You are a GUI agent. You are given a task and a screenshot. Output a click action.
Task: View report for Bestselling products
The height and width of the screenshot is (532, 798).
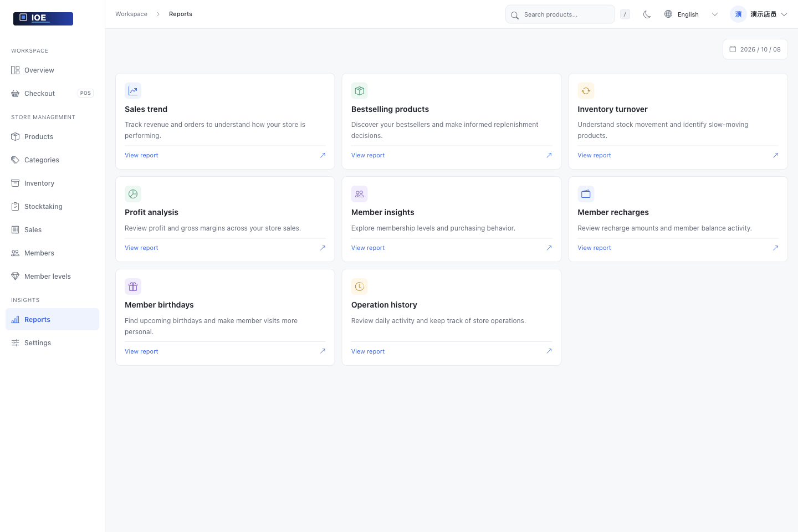click(x=368, y=155)
